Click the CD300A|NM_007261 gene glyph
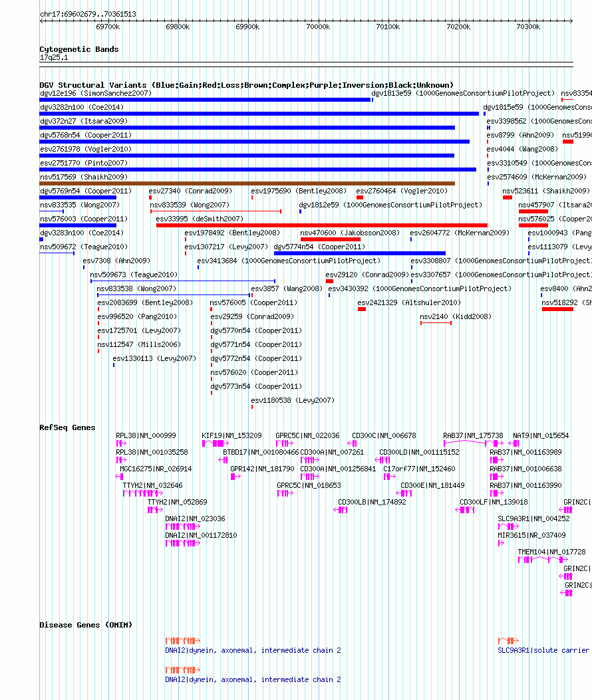 pyautogui.click(x=309, y=460)
